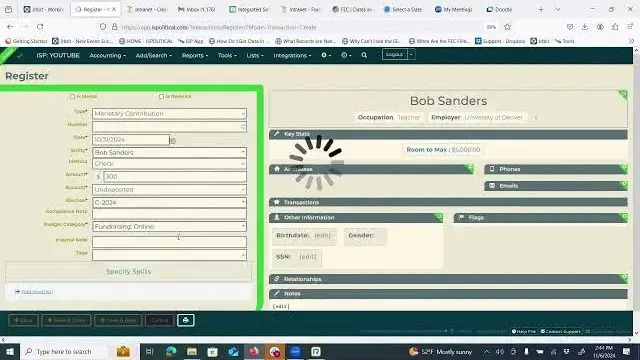This screenshot has width=640, height=360.
Task: Open the arrow dropdown next to Logout
Action: (x=411, y=54)
